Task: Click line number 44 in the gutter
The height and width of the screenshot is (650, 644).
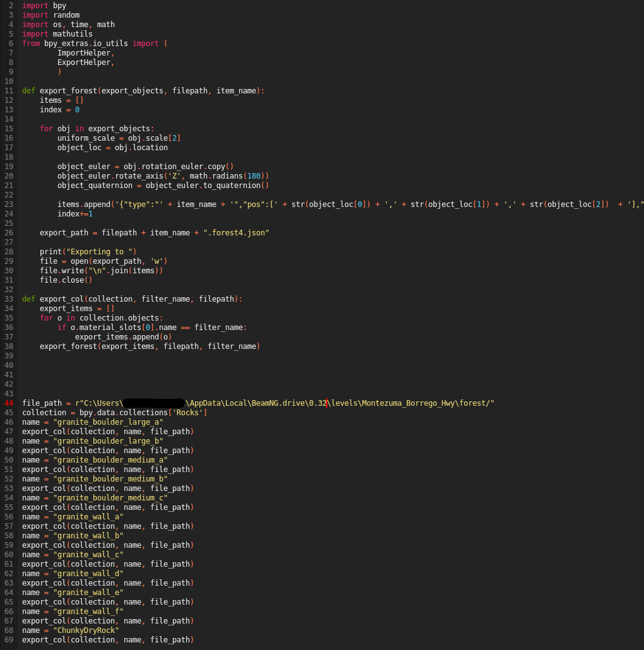Action: tap(9, 403)
